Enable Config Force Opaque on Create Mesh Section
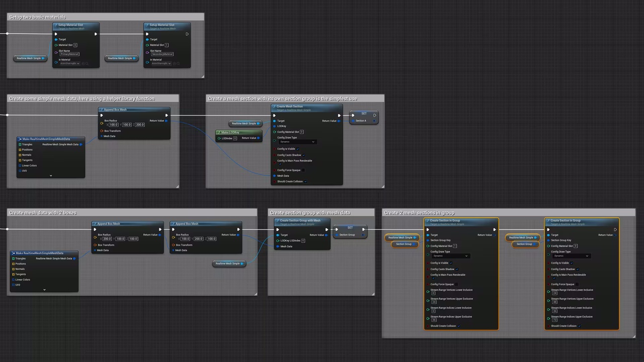The image size is (644, 362). (303, 170)
